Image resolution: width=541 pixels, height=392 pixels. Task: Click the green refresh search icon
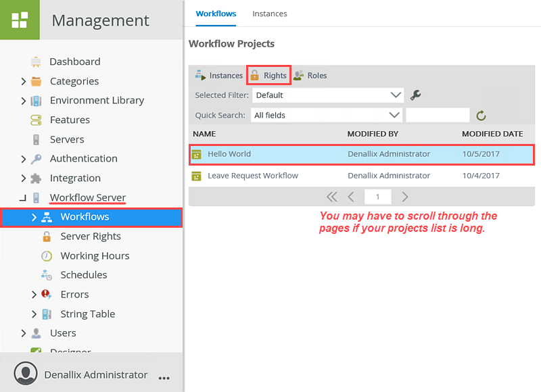(x=481, y=116)
